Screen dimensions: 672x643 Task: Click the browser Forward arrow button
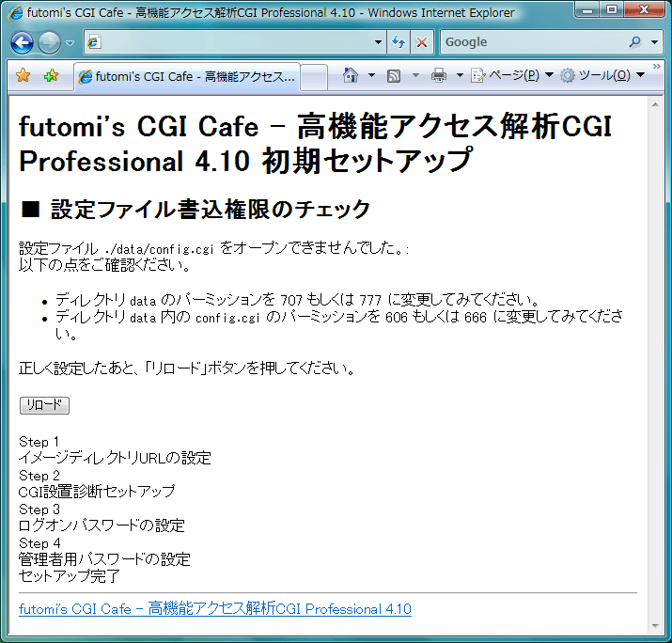coord(49,42)
